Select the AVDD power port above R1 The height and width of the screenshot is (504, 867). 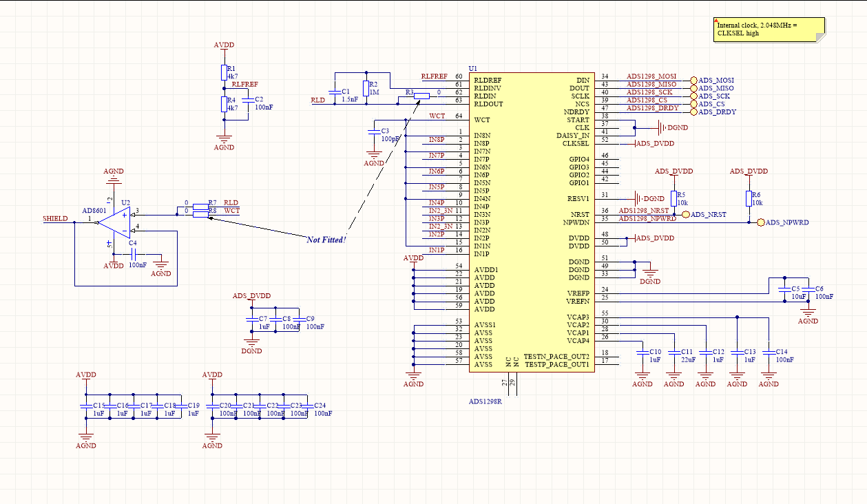[223, 44]
